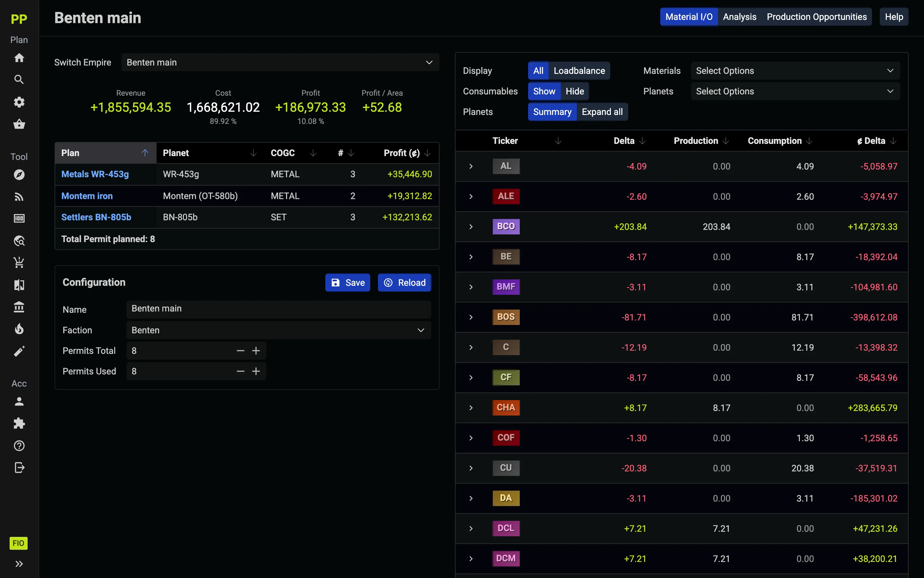Click the Save configuration button
This screenshot has height=578, width=924.
tap(347, 283)
